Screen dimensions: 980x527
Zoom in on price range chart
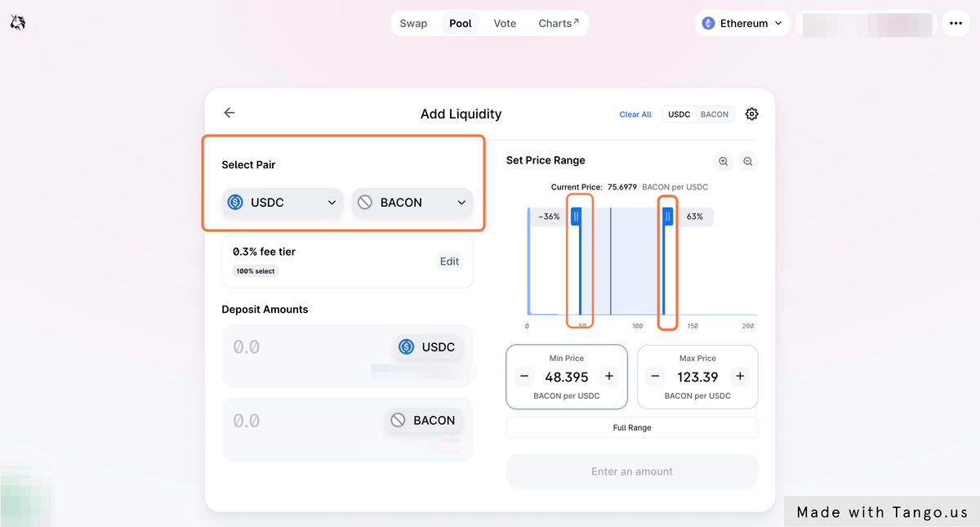point(723,162)
